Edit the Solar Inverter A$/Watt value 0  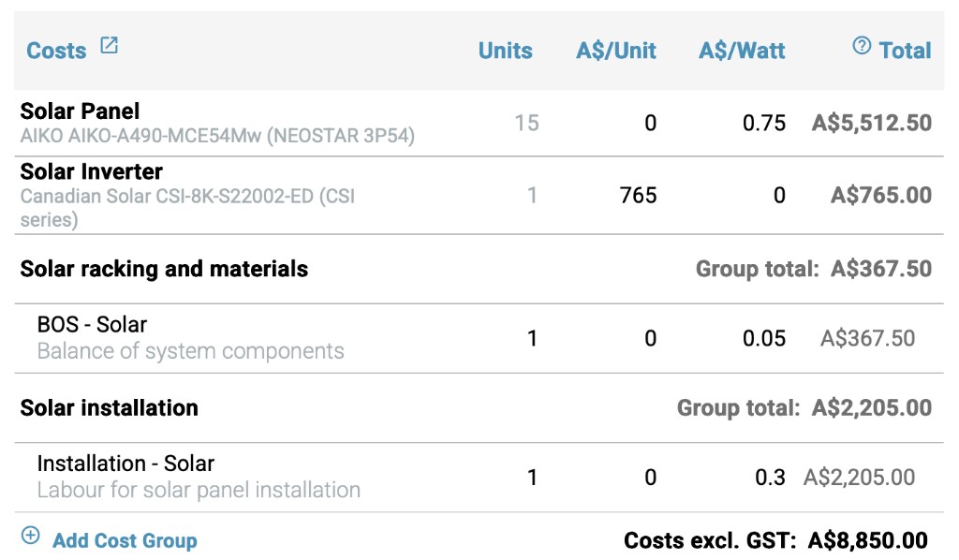[779, 196]
